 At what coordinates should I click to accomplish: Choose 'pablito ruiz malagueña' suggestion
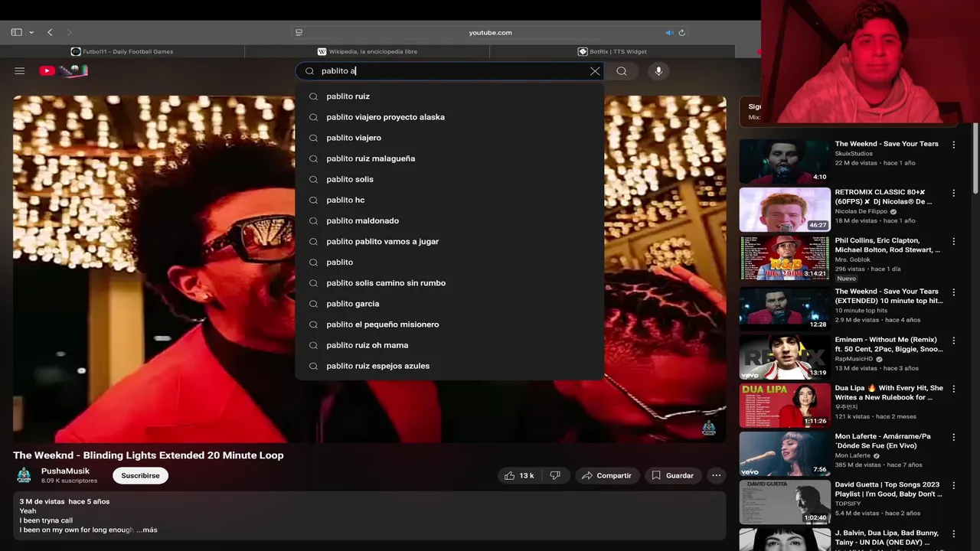(449, 158)
